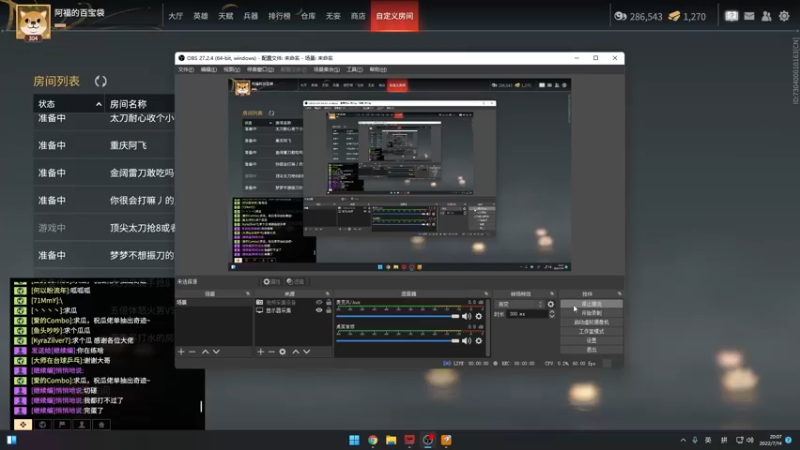Show hidden system tray icons chevron
The image size is (800, 450).
coord(683,440)
